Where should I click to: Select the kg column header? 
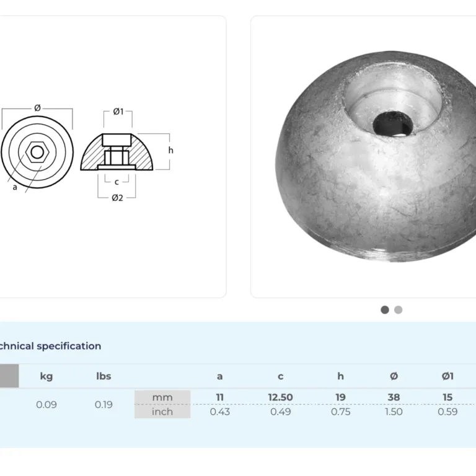click(x=46, y=376)
